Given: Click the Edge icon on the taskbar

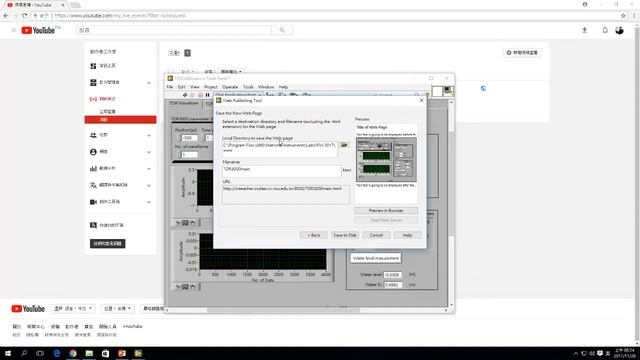Looking at the screenshot, I should click(57, 353).
